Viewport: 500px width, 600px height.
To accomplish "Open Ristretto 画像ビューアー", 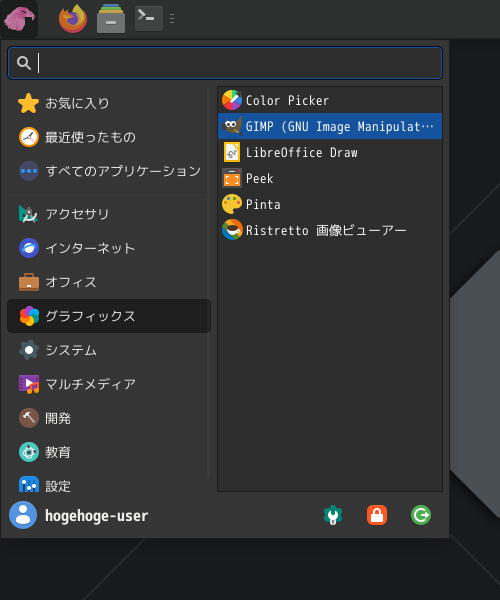I will pos(330,230).
